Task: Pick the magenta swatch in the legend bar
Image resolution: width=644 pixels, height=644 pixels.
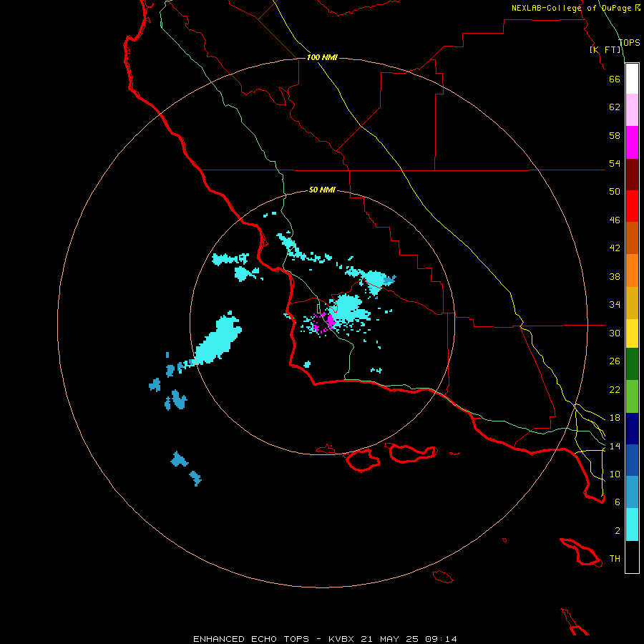Action: pyautogui.click(x=632, y=142)
